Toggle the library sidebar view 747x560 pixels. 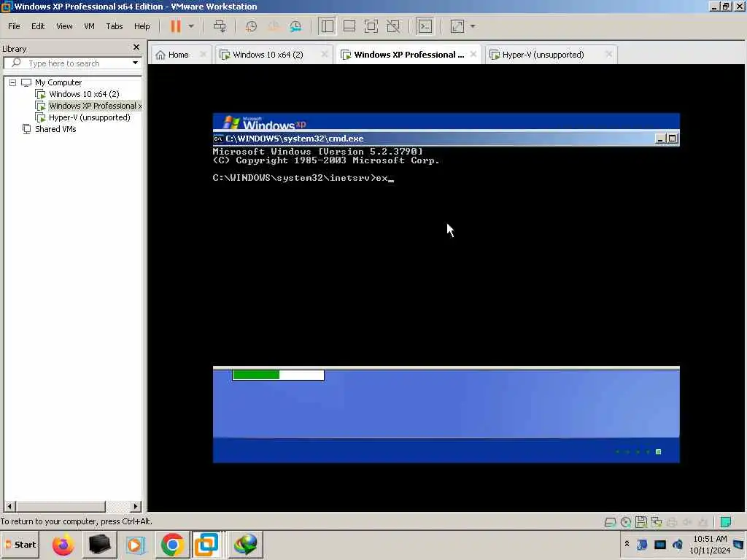pyautogui.click(x=328, y=26)
